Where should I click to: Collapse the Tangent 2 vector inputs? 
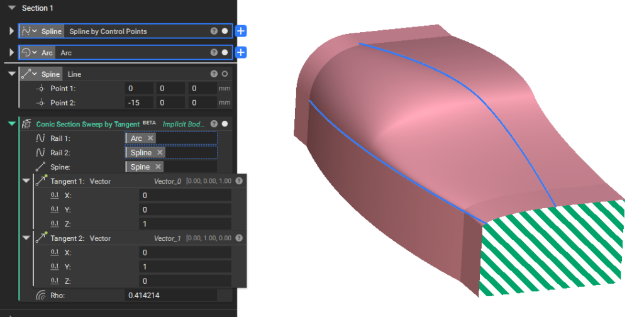(26, 238)
